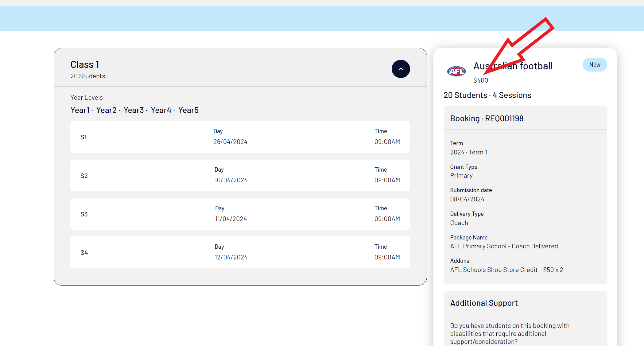Click the S1 date 26/04/2024
Screen dimensions: 644x346
230,142
